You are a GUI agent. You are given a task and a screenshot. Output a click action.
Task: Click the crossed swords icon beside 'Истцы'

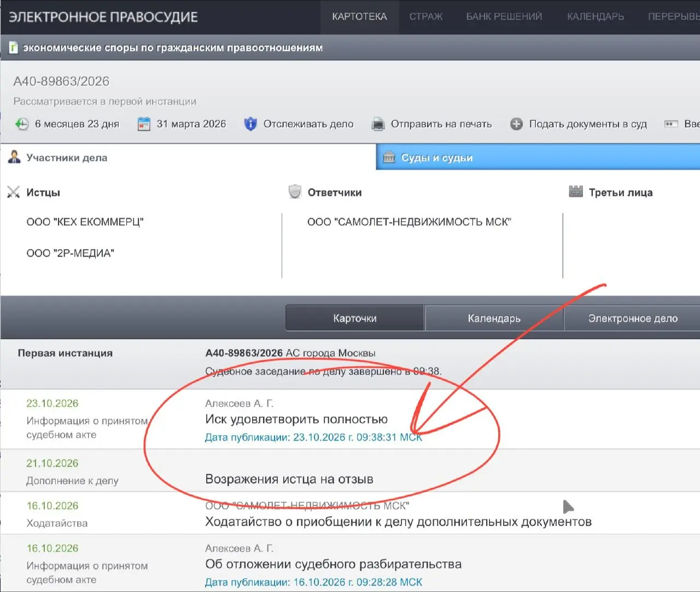coord(14,192)
